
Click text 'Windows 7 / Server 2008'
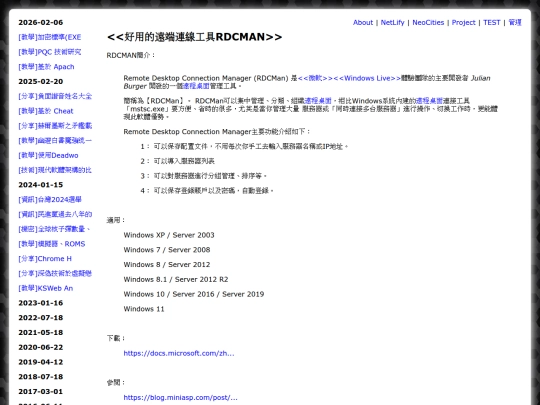[x=167, y=250]
